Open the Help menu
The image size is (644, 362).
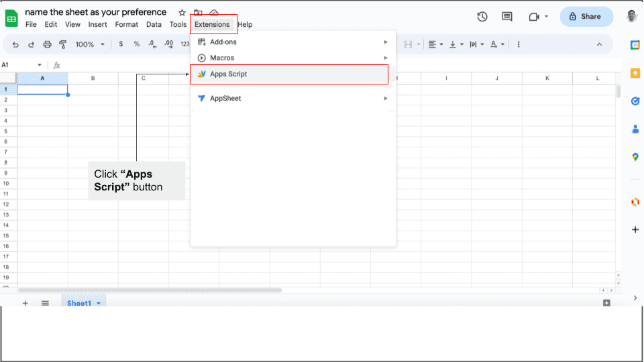[x=245, y=24]
